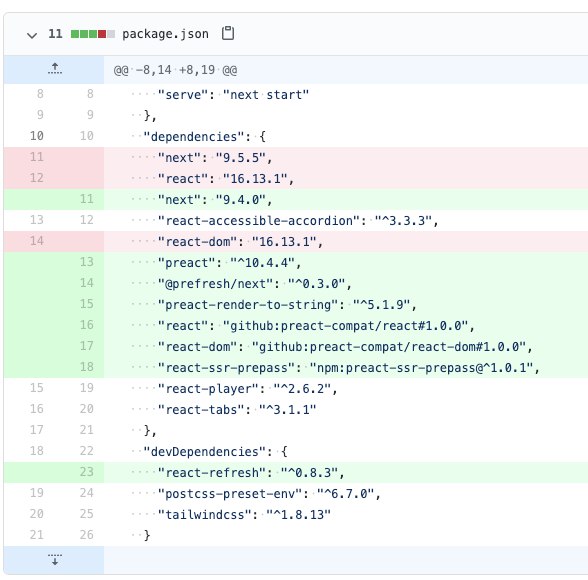Collapse the package.json file diff
Viewport: 588px width, 580px height.
(x=32, y=35)
